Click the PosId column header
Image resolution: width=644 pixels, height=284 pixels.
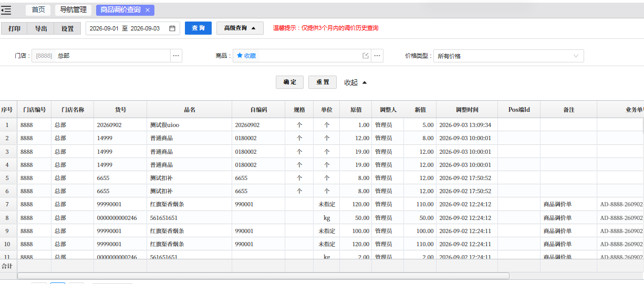[x=519, y=110]
